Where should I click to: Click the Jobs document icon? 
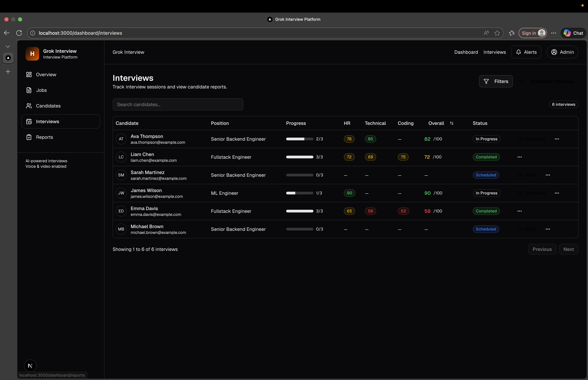pos(29,90)
